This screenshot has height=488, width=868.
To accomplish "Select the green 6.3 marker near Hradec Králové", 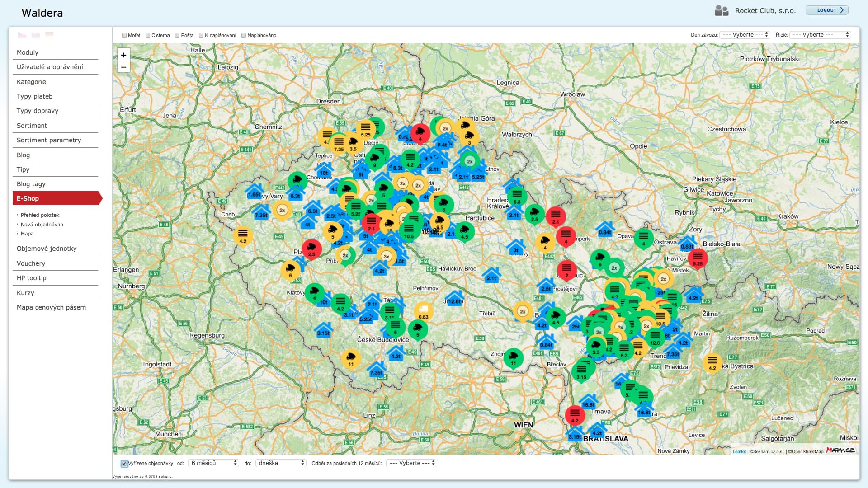I will pos(517,197).
